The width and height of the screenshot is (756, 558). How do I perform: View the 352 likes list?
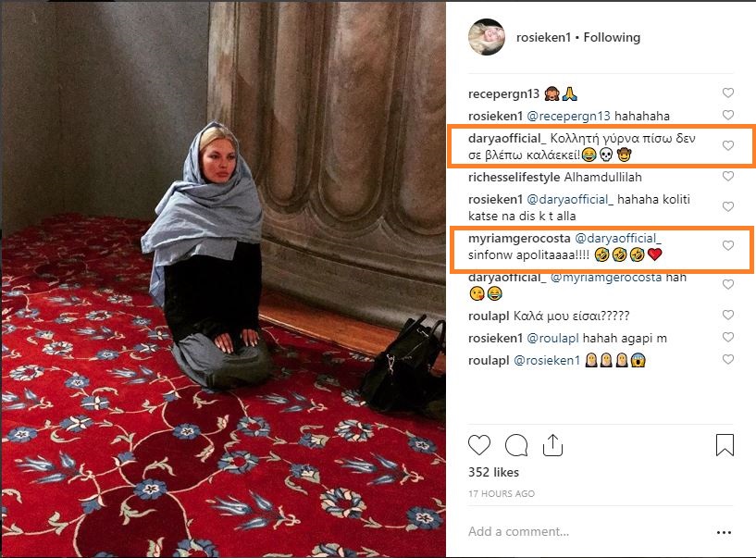(x=493, y=472)
